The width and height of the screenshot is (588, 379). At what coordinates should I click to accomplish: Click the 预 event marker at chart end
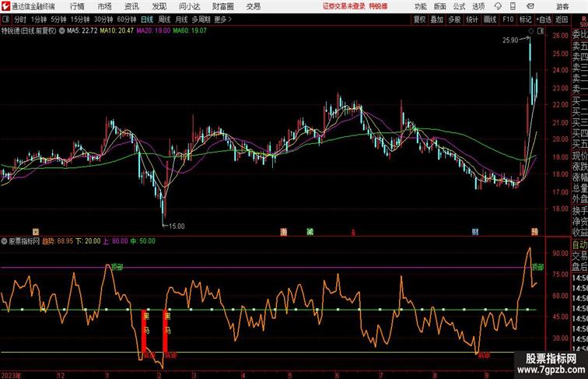click(534, 232)
